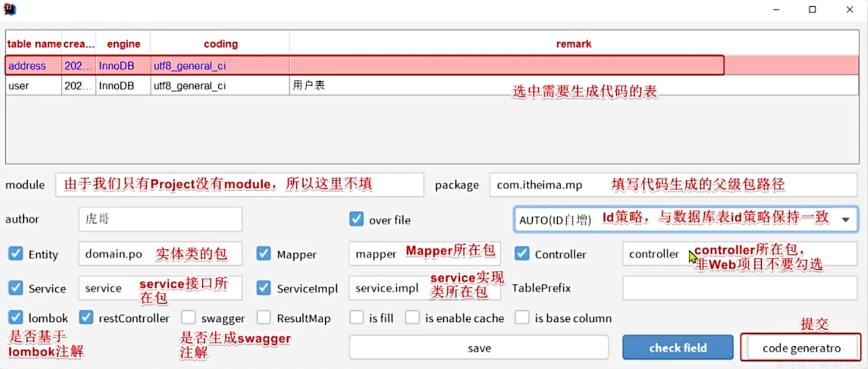Toggle the Entity checkbox
Viewport: 868px width, 369px height.
[15, 254]
